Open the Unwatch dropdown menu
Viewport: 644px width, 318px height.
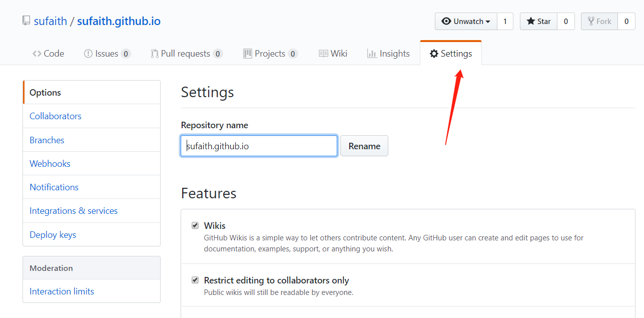466,22
